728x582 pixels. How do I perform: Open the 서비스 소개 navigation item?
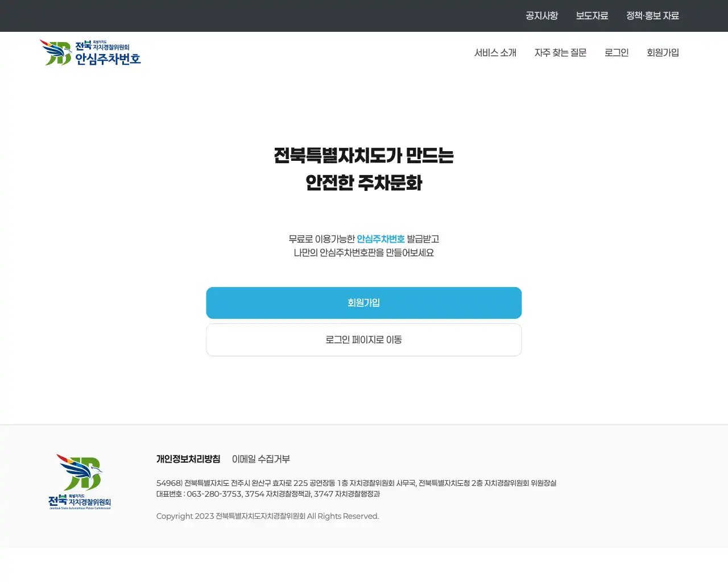(x=496, y=52)
